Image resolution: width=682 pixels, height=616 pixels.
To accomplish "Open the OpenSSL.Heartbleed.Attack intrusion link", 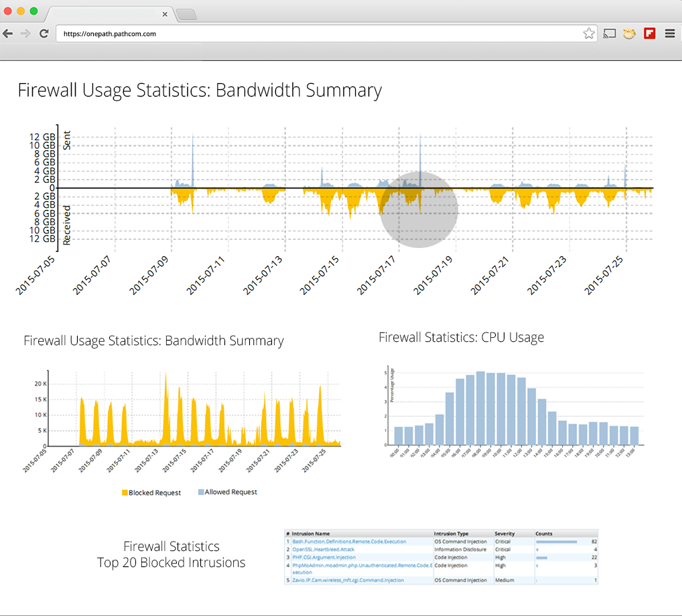I will (323, 550).
